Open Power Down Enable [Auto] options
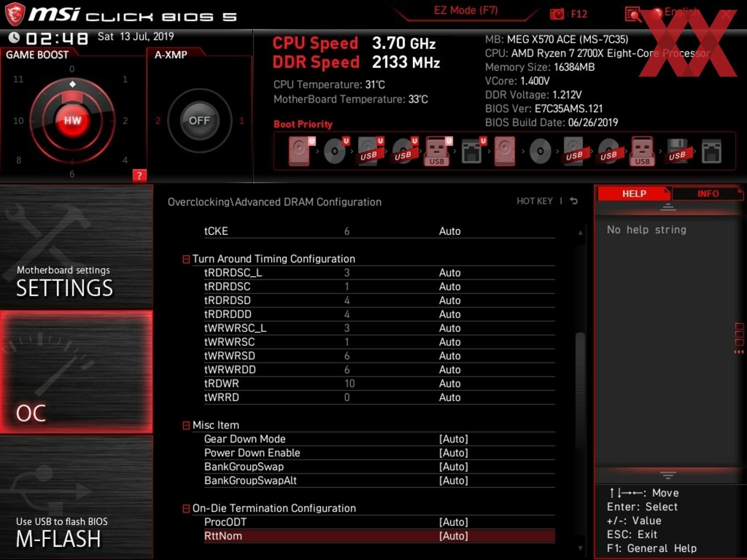The width and height of the screenshot is (747, 560). tap(454, 453)
